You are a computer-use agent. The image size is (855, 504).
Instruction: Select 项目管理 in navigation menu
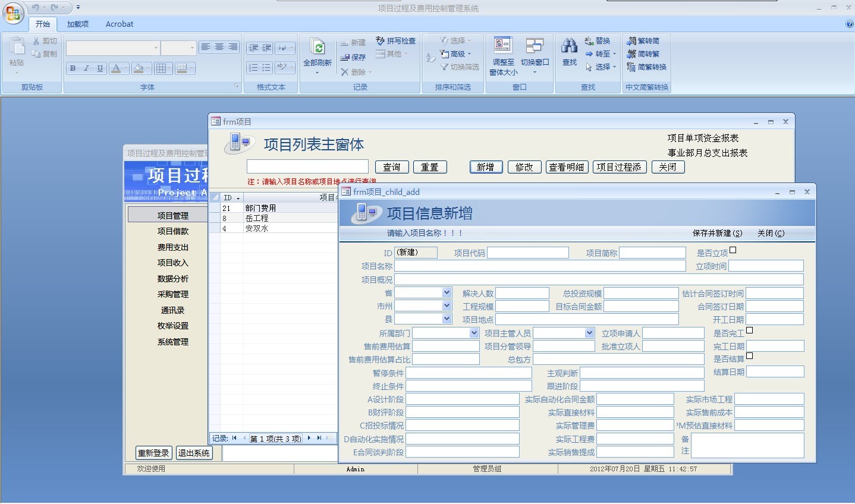tap(173, 215)
